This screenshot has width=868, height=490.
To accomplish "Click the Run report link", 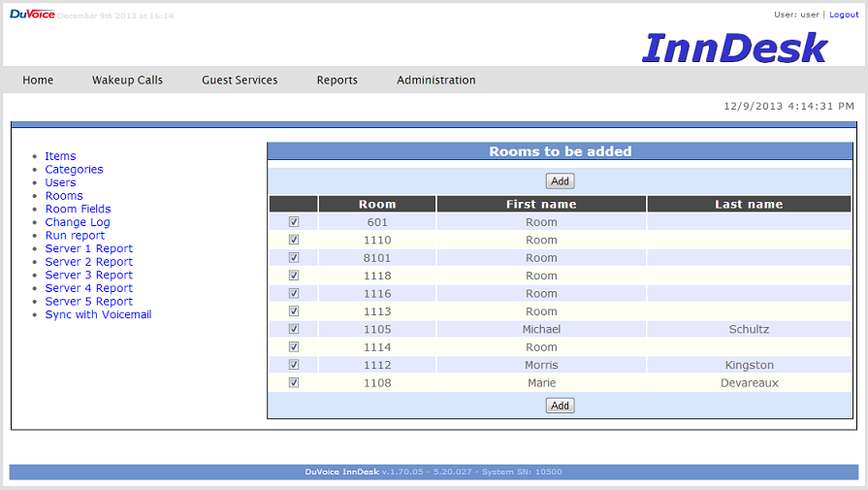I will tap(75, 236).
